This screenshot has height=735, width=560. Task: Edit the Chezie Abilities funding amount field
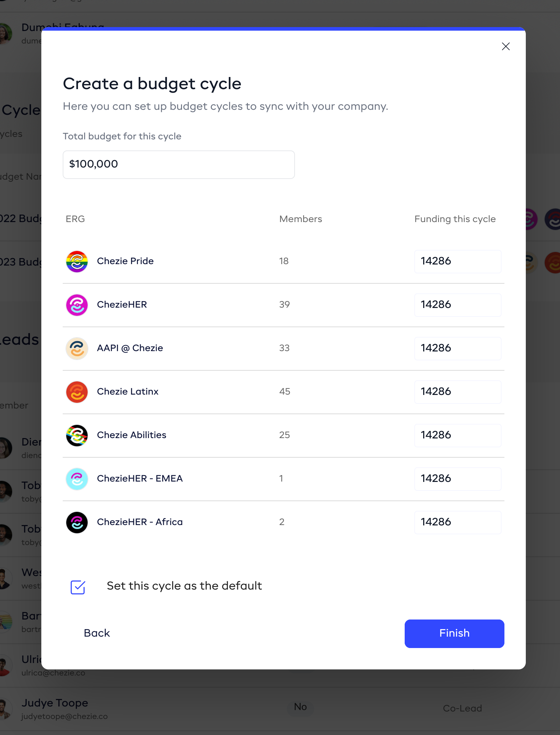[x=457, y=435]
